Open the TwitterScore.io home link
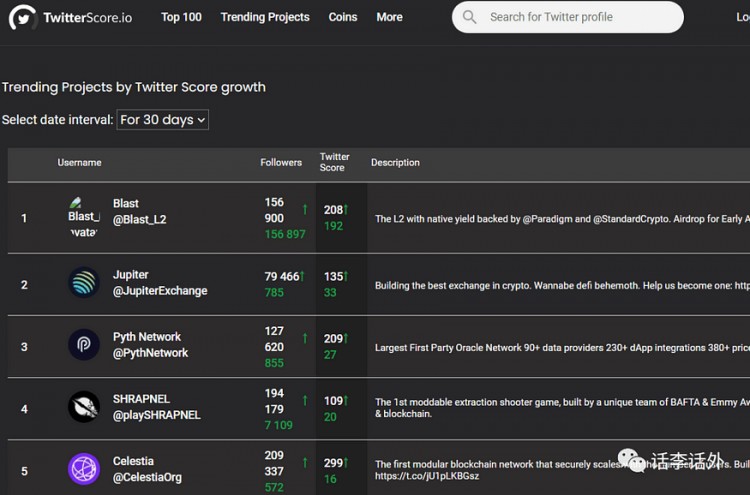The image size is (750, 495). [88, 18]
